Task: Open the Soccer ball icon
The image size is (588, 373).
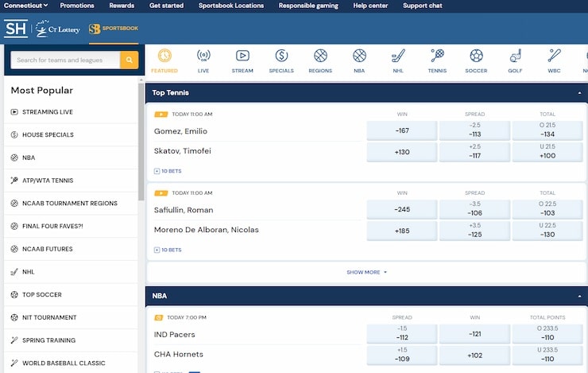Action: (x=476, y=56)
